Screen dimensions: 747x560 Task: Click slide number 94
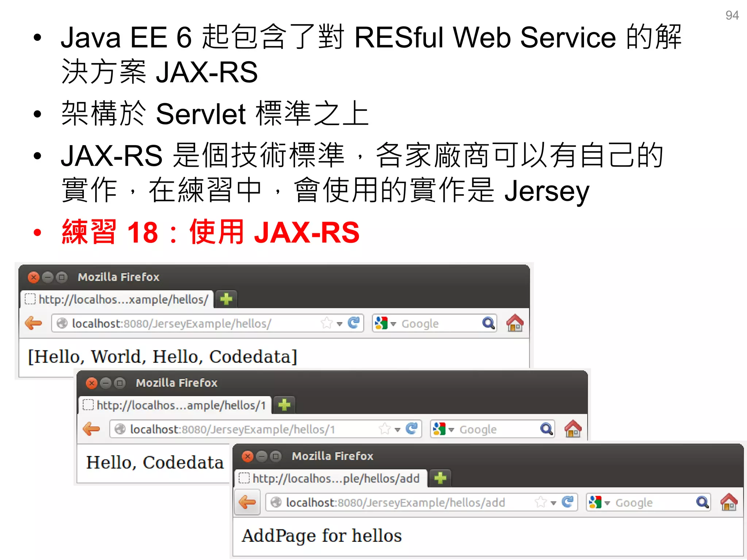(732, 15)
